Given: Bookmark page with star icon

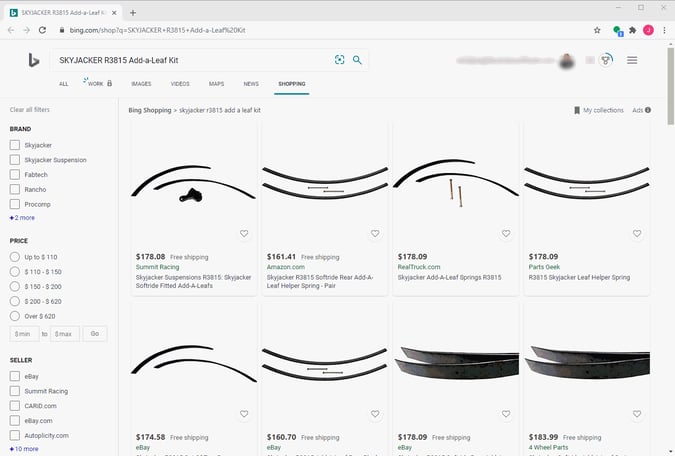Looking at the screenshot, I should pyautogui.click(x=597, y=30).
